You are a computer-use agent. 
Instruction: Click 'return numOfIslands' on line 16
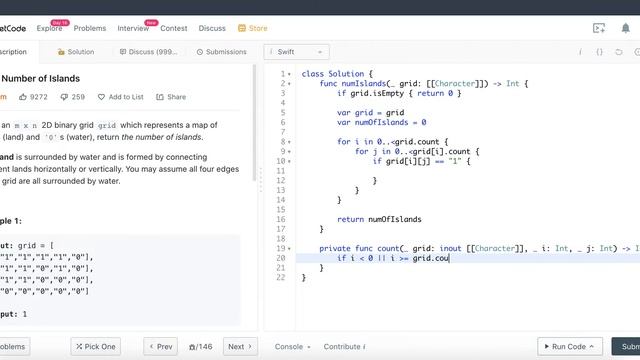pos(379,219)
